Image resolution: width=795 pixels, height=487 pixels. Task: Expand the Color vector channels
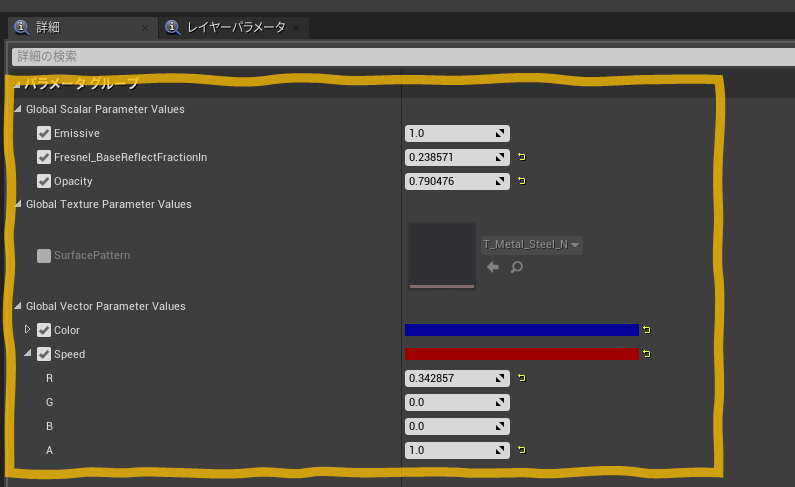click(x=27, y=329)
